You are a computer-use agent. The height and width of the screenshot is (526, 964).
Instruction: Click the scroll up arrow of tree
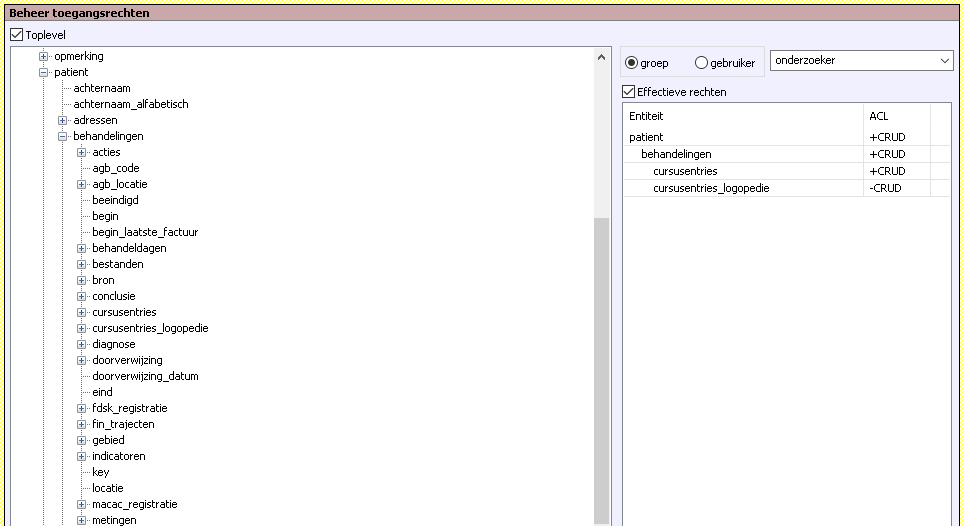pos(601,54)
